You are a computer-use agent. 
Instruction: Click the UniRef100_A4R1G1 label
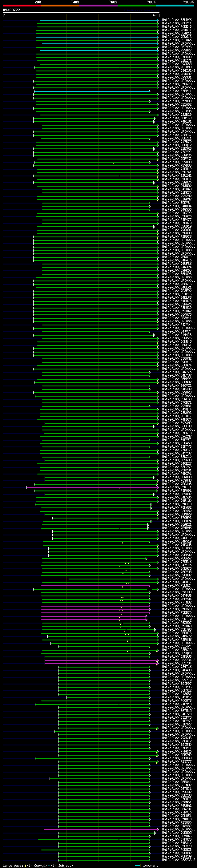point(176,121)
